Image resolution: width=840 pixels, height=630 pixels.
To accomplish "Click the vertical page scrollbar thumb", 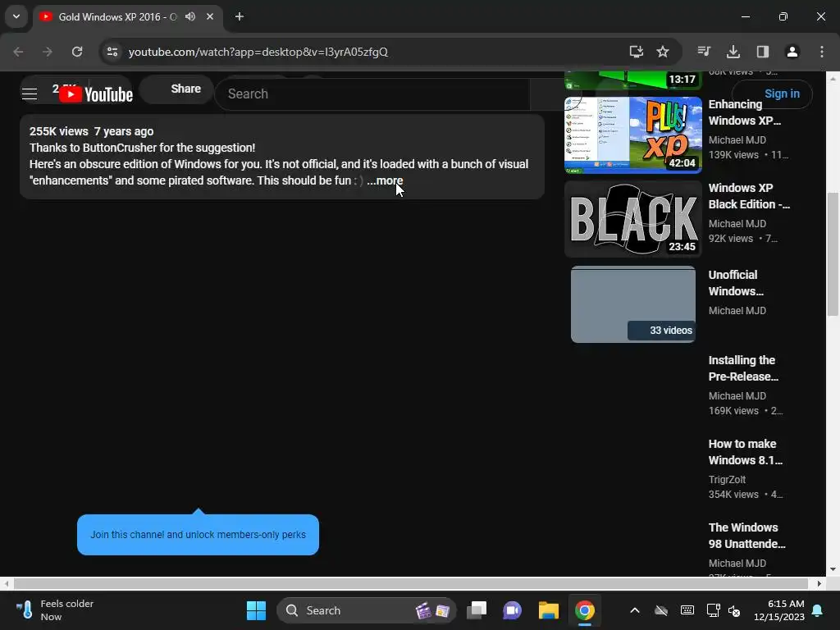I will tap(833, 254).
